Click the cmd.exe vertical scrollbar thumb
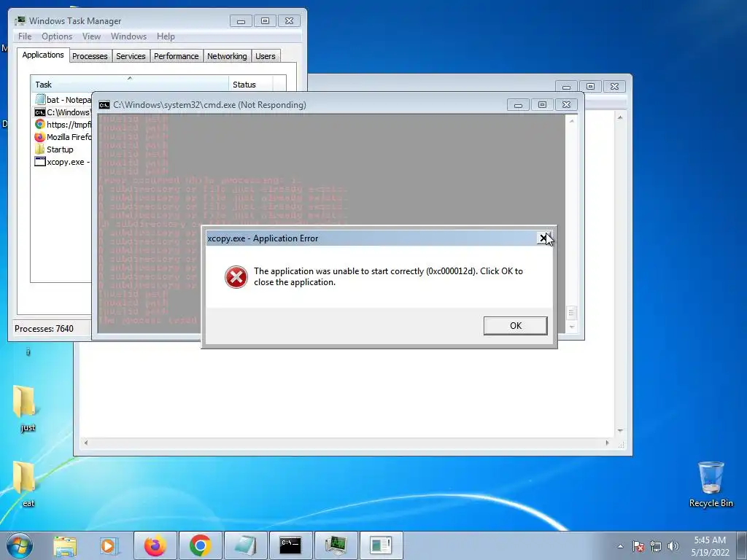The width and height of the screenshot is (747, 560). tap(571, 313)
